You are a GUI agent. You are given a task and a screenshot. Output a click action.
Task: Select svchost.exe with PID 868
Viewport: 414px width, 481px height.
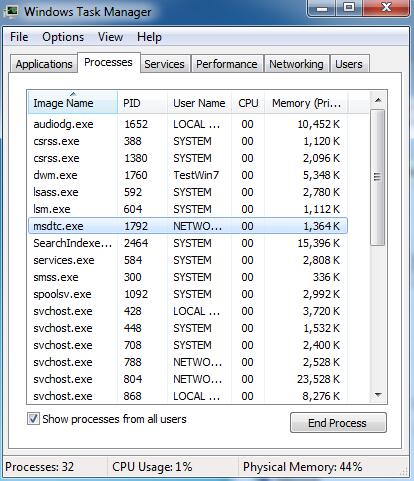(188, 396)
